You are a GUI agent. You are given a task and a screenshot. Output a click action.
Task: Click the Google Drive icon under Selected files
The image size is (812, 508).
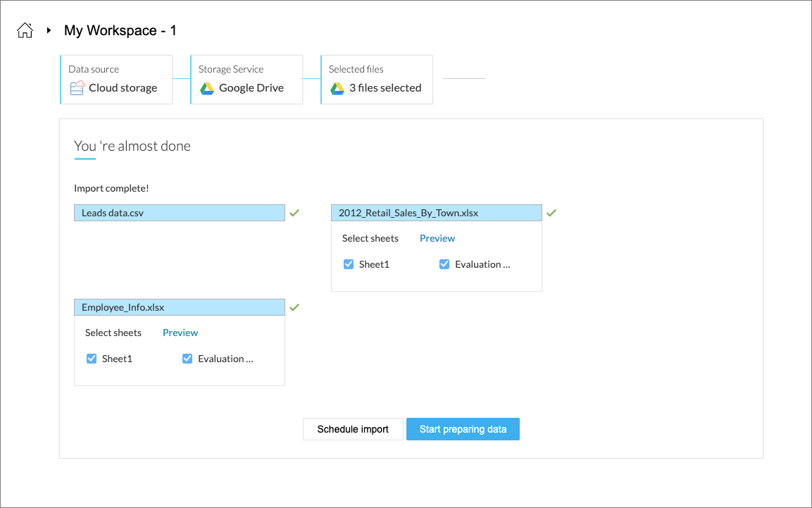click(x=337, y=89)
